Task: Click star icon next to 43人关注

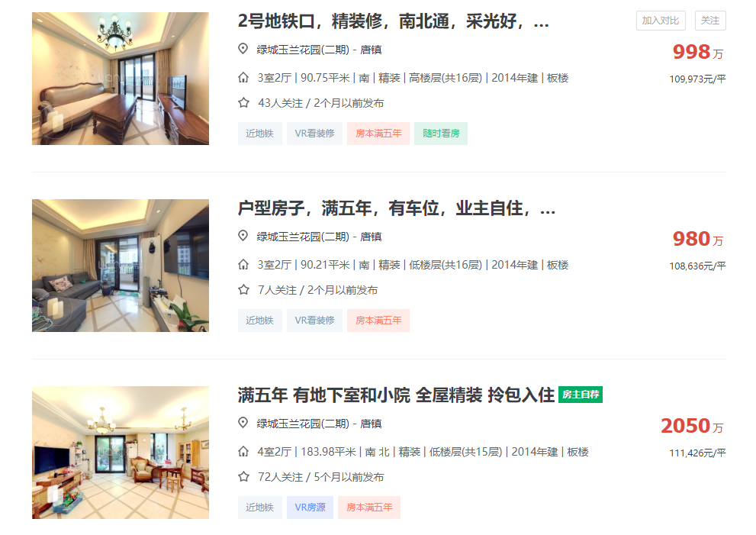Action: (243, 103)
